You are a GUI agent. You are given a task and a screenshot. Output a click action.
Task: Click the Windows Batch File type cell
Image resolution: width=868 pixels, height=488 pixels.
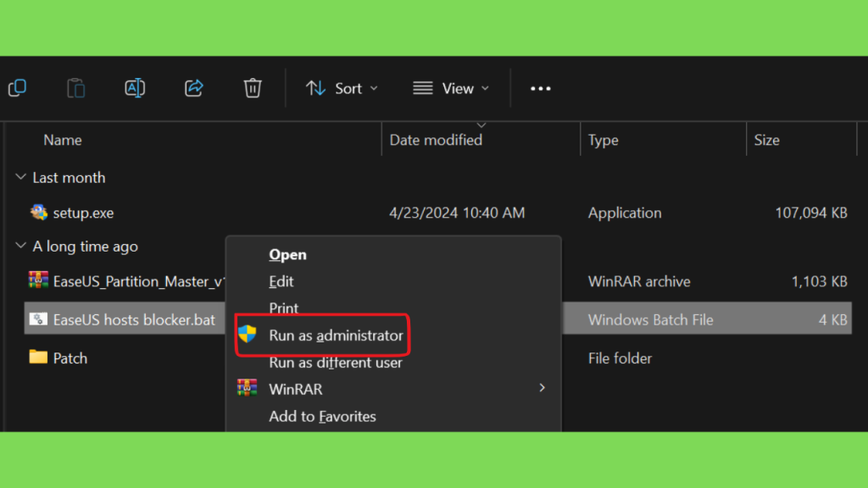coord(650,319)
